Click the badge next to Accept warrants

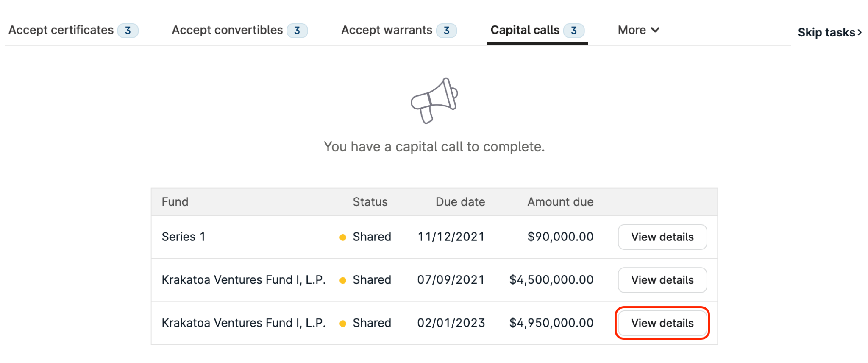tap(447, 30)
